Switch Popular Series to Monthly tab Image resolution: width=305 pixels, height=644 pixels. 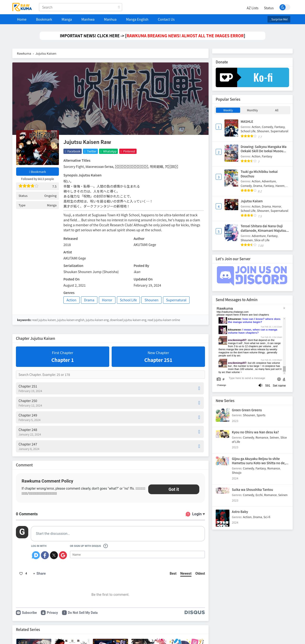252,110
